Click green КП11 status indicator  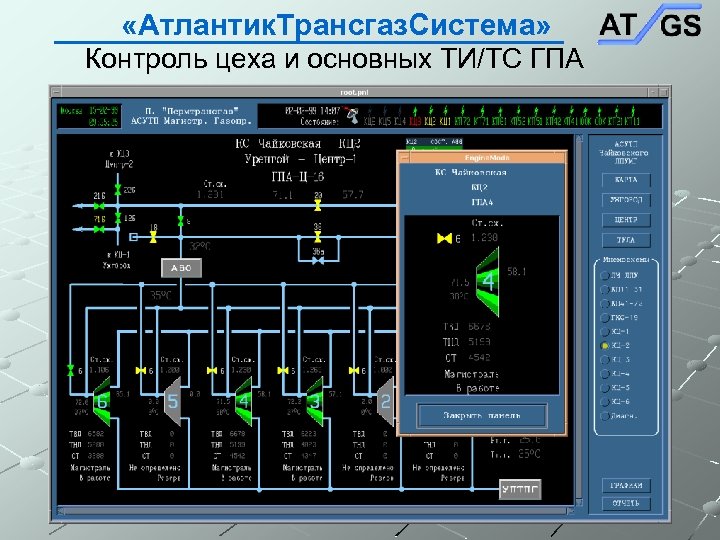click(x=632, y=117)
